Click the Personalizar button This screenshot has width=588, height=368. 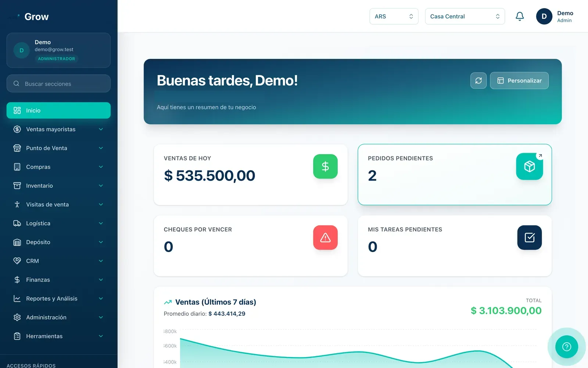[519, 81]
